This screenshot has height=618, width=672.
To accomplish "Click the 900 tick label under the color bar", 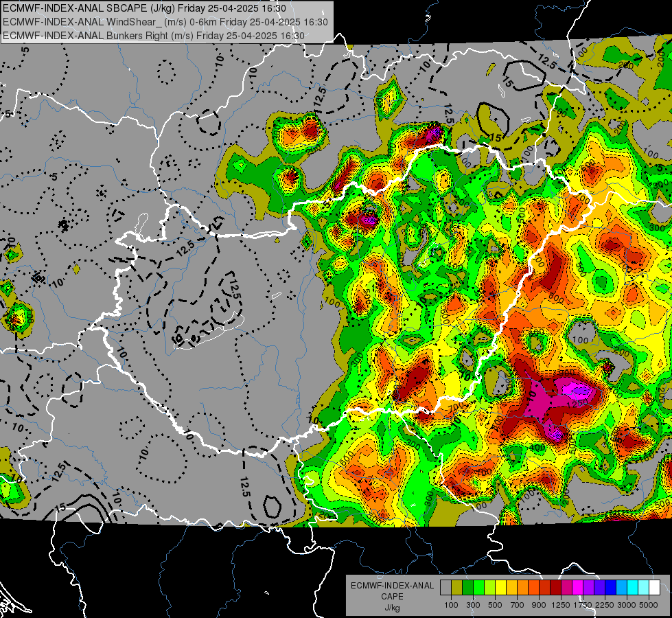I will coord(539,605).
